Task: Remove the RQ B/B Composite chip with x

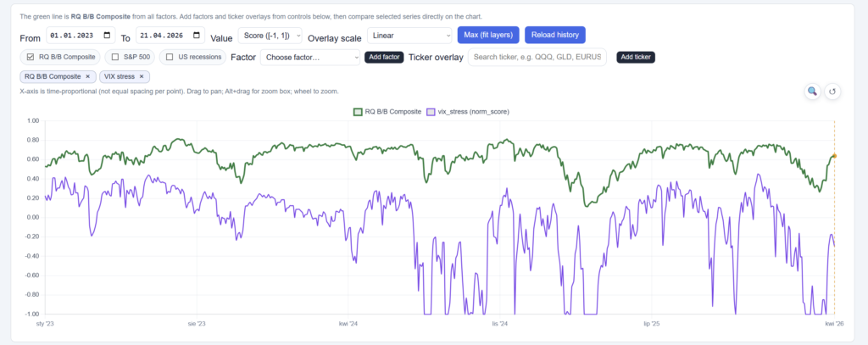Action: coord(87,76)
